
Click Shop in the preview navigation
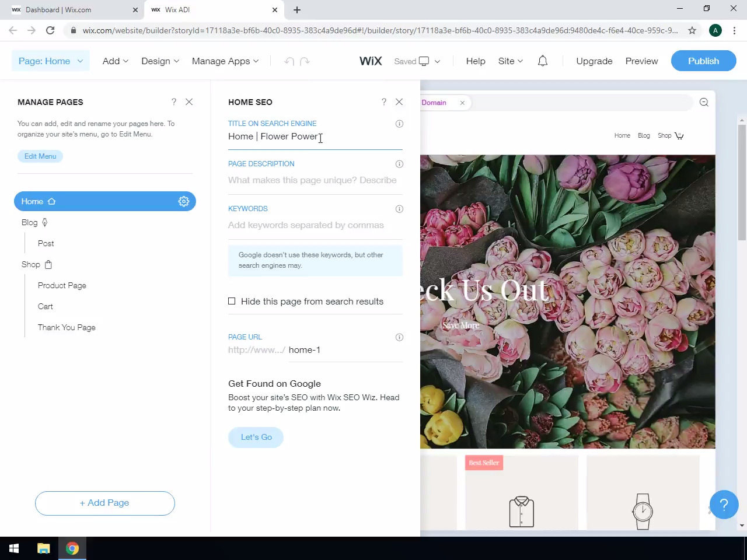coord(664,136)
